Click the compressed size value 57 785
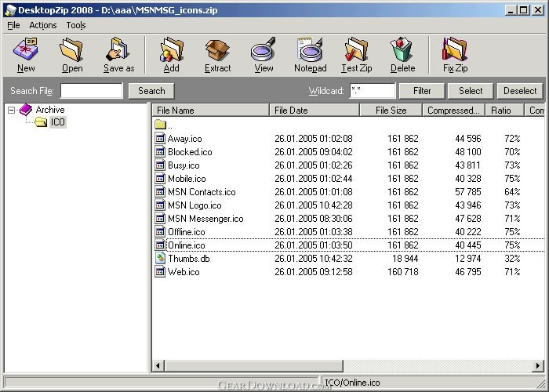Screen dimensions: 549x392 coord(468,192)
